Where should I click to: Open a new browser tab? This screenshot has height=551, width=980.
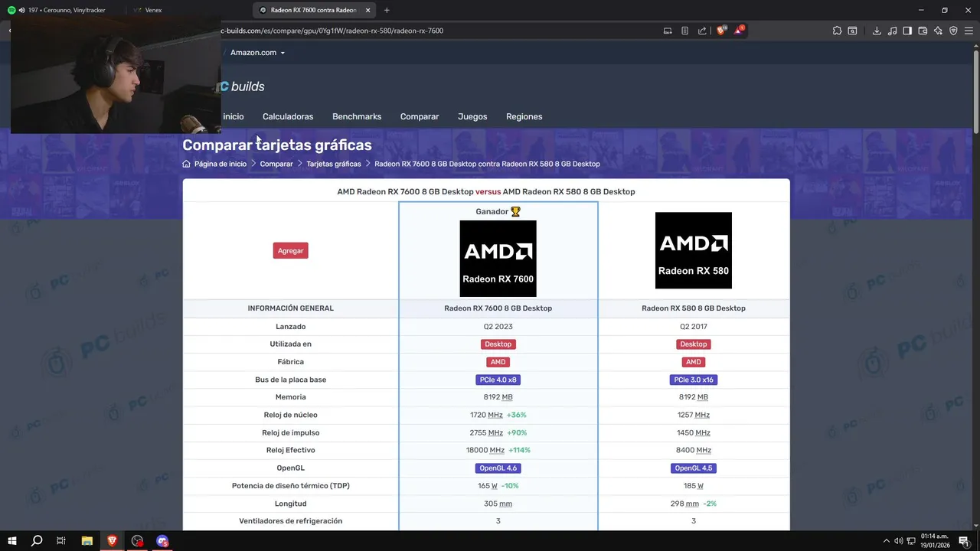pyautogui.click(x=387, y=10)
